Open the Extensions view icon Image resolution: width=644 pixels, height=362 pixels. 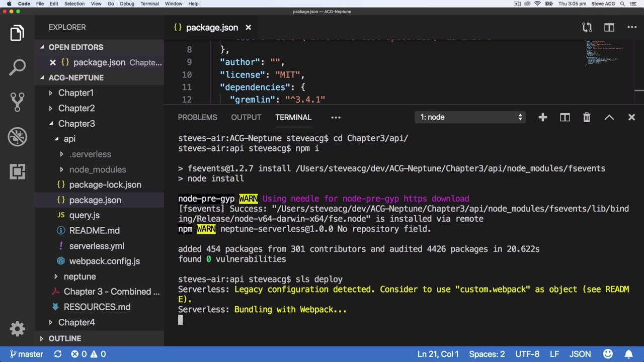coord(17,171)
